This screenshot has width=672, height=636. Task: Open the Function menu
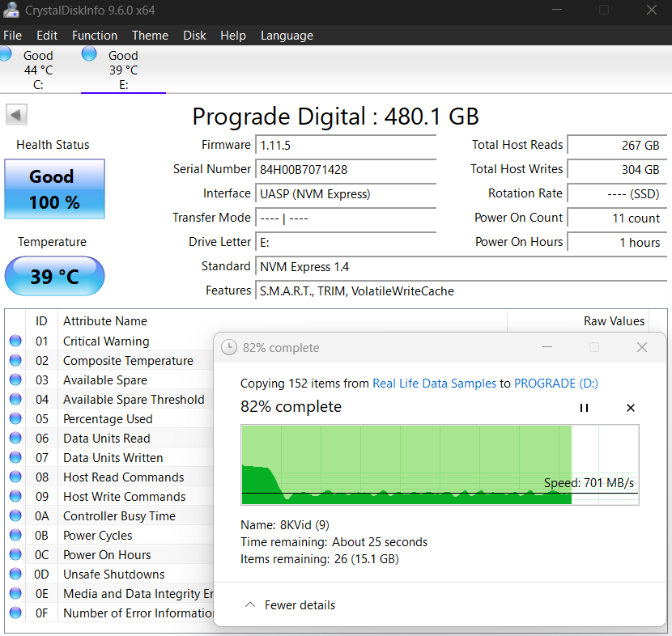95,36
